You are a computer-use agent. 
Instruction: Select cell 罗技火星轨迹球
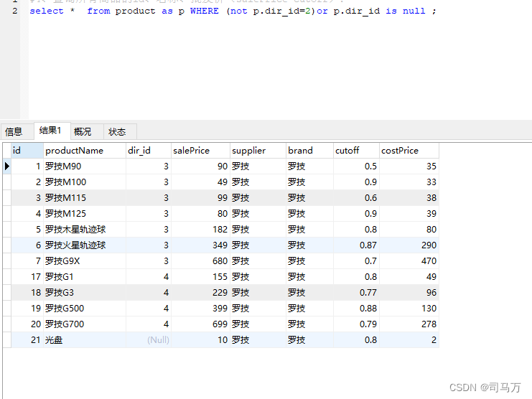tap(85, 245)
